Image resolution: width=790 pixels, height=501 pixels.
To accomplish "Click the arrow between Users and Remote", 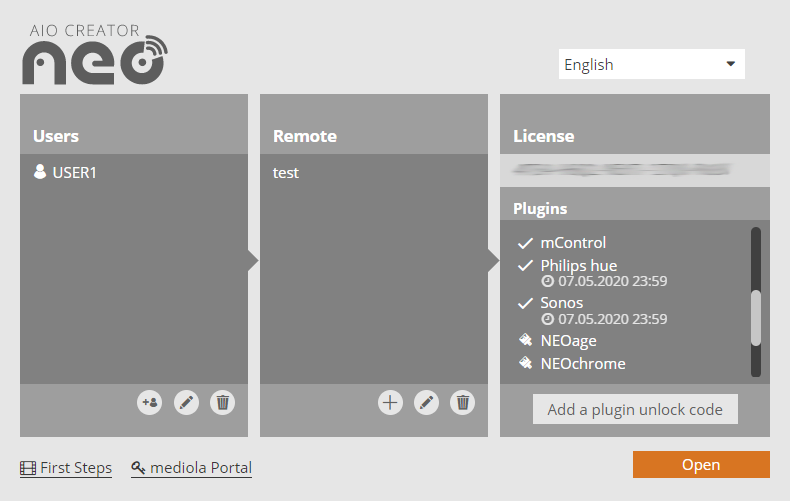I will pos(253,261).
